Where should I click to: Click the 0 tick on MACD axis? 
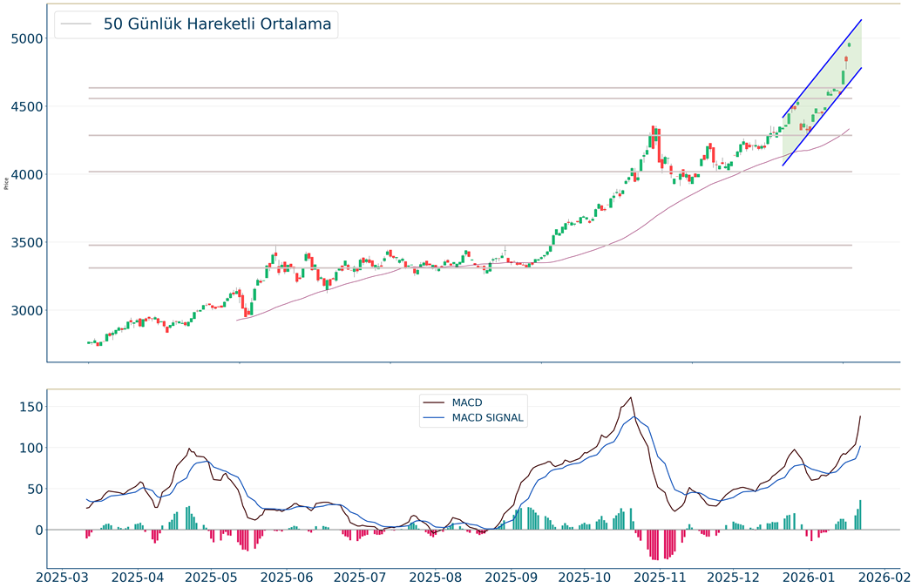[x=37, y=530]
